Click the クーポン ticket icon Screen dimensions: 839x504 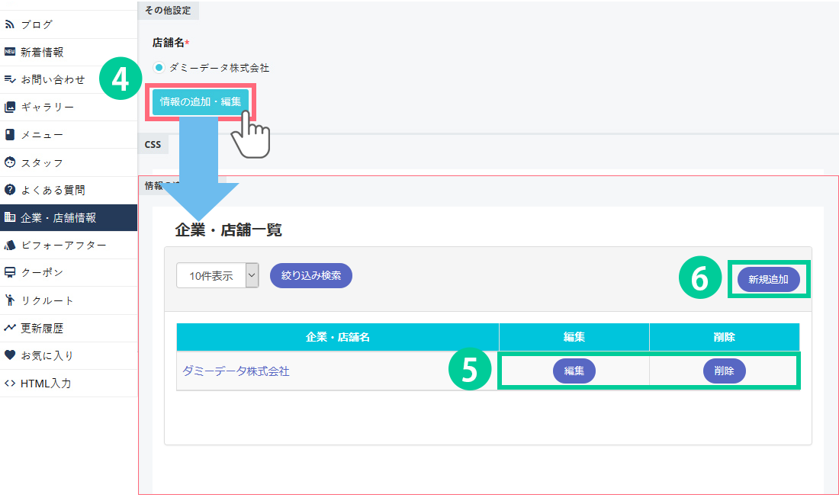[x=10, y=272]
